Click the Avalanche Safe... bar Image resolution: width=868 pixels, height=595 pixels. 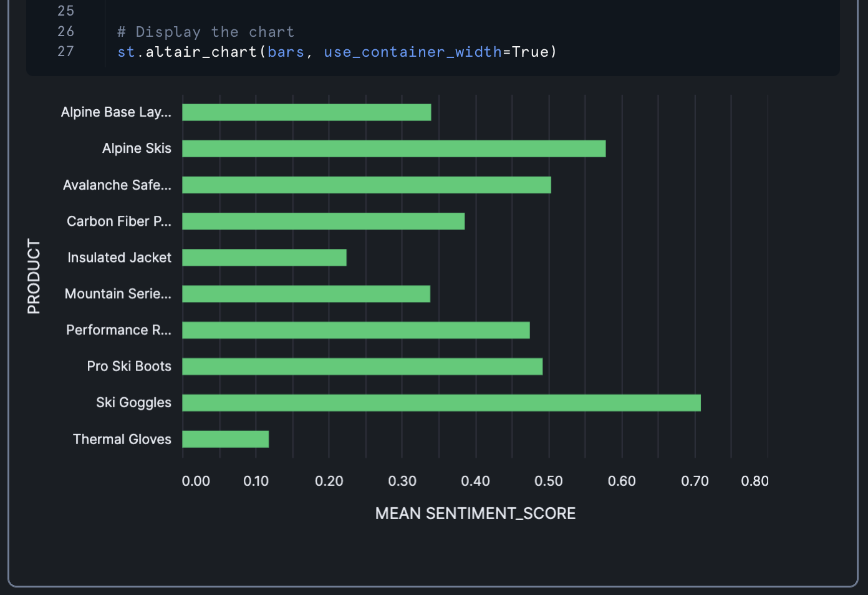[x=366, y=185]
